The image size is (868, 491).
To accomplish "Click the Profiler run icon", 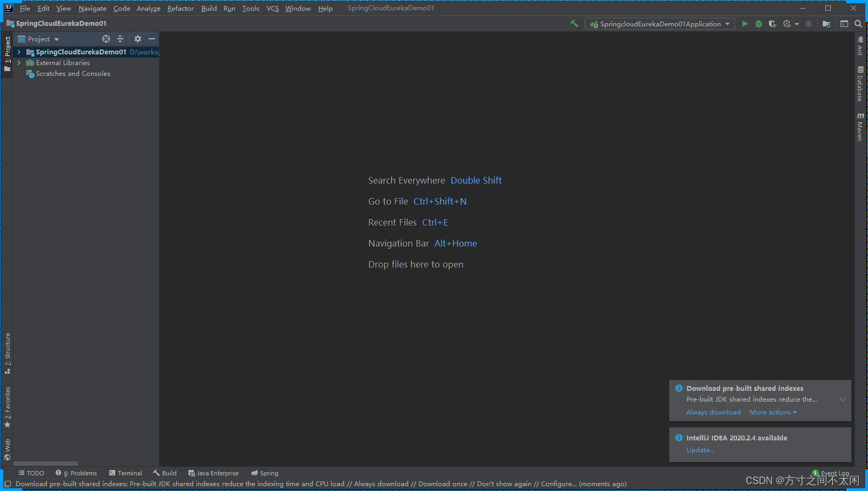I will click(x=787, y=24).
